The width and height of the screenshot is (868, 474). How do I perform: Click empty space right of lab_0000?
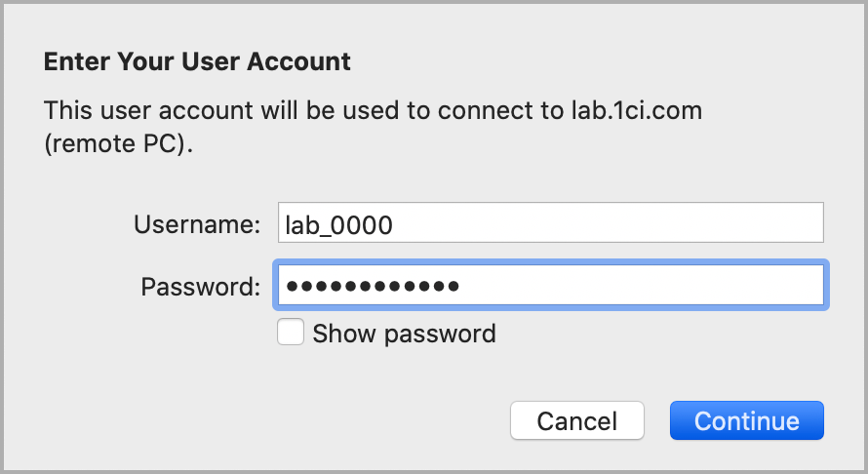(605, 225)
